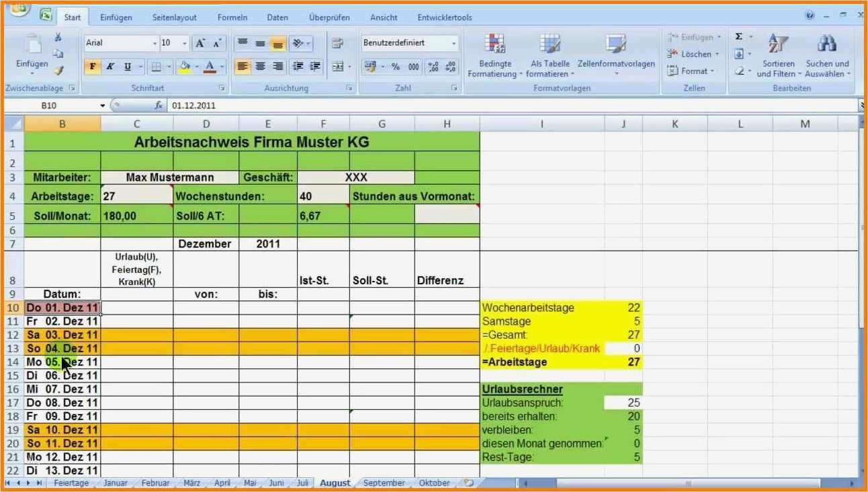Open the Als Tabelle formatieren dropdown
Screen dimensions: 868x492
coord(550,56)
